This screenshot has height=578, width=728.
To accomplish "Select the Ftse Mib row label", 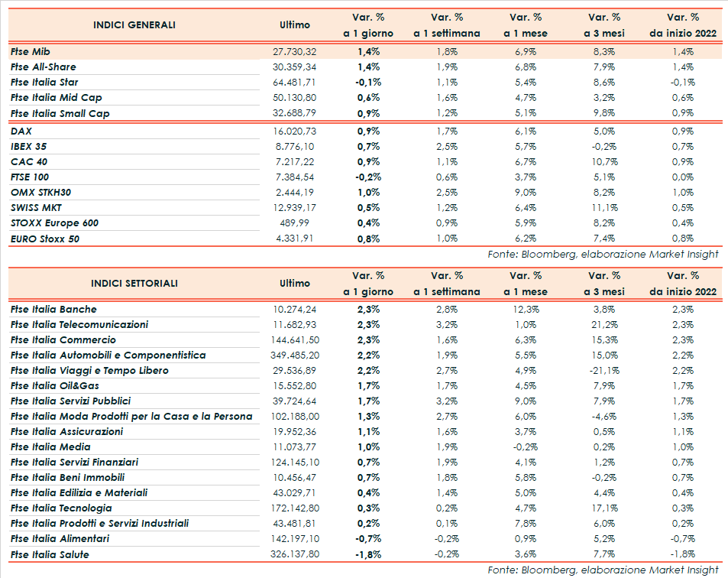I will pyautogui.click(x=31, y=51).
